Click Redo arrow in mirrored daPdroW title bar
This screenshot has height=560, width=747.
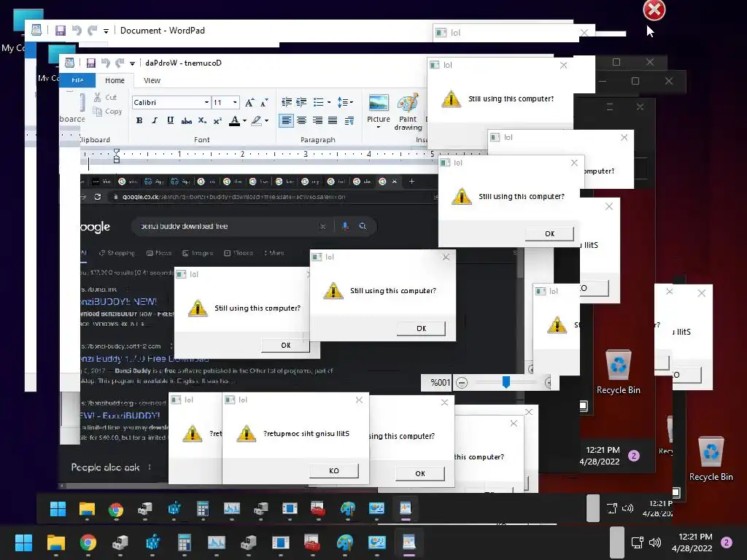[120, 63]
